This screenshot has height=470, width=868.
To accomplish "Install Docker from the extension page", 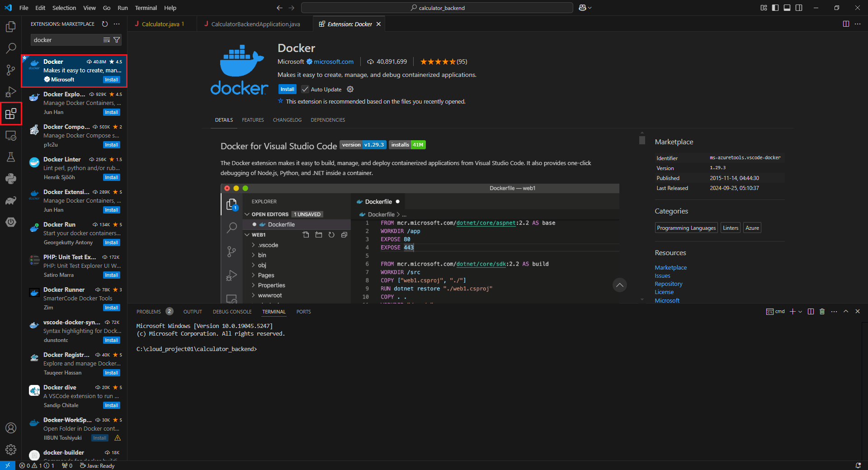I will (x=287, y=90).
